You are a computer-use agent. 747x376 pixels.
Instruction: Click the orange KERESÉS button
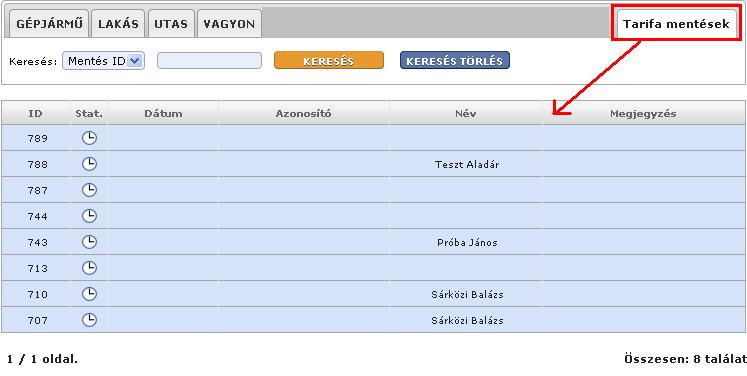pyautogui.click(x=329, y=61)
